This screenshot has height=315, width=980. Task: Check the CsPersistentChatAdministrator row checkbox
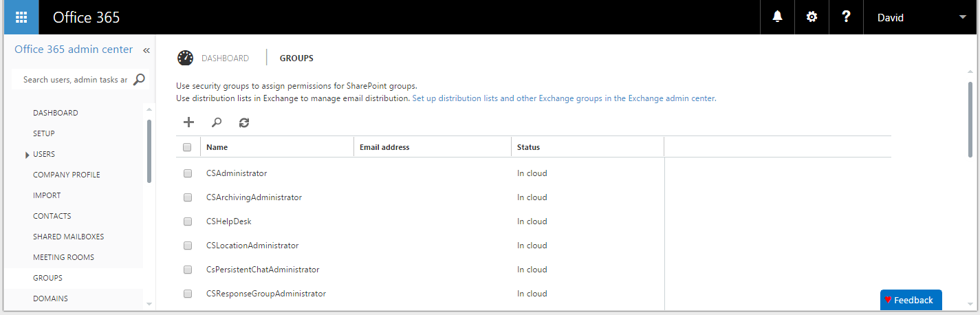coord(187,270)
